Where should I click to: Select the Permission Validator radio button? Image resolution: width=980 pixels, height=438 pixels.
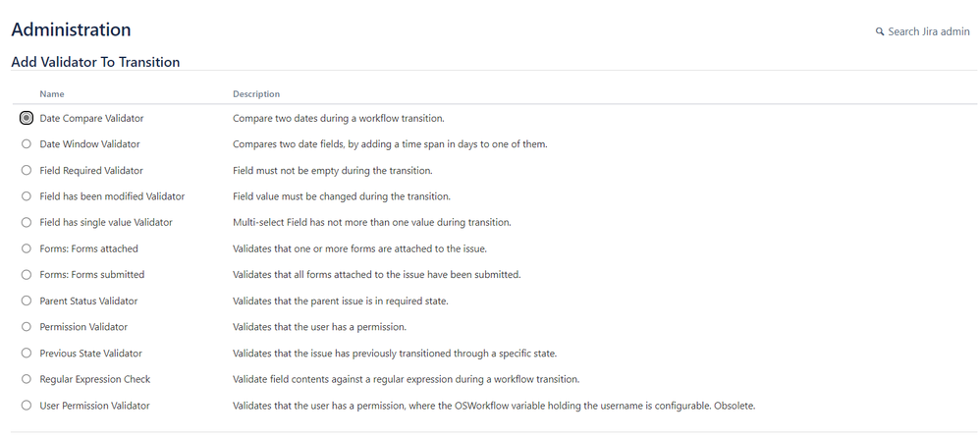(x=27, y=327)
